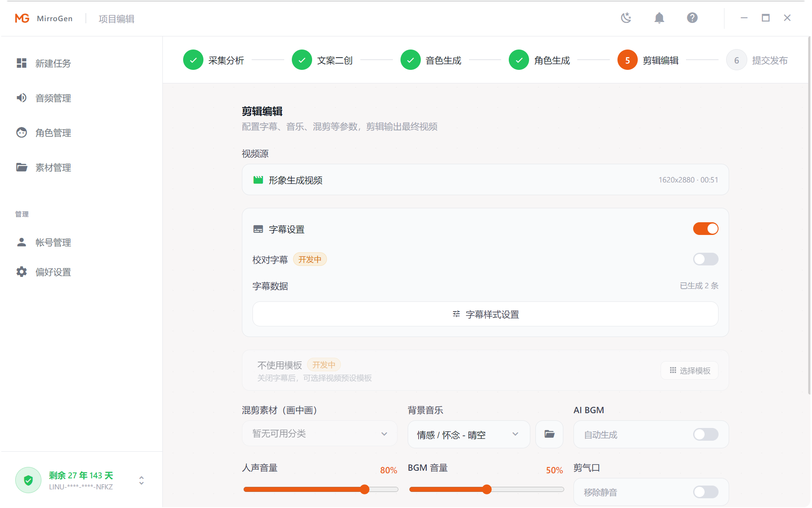
Task: Disable the 字幕设置 switch
Action: tap(705, 228)
